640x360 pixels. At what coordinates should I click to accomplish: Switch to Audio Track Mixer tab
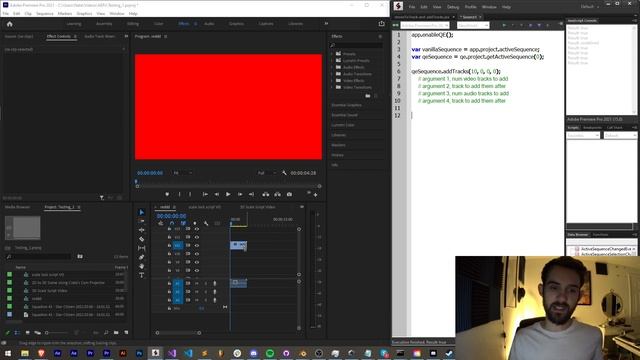click(x=100, y=36)
